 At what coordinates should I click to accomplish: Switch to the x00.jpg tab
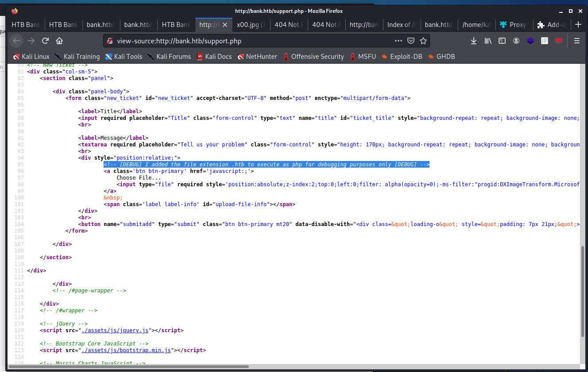click(250, 25)
